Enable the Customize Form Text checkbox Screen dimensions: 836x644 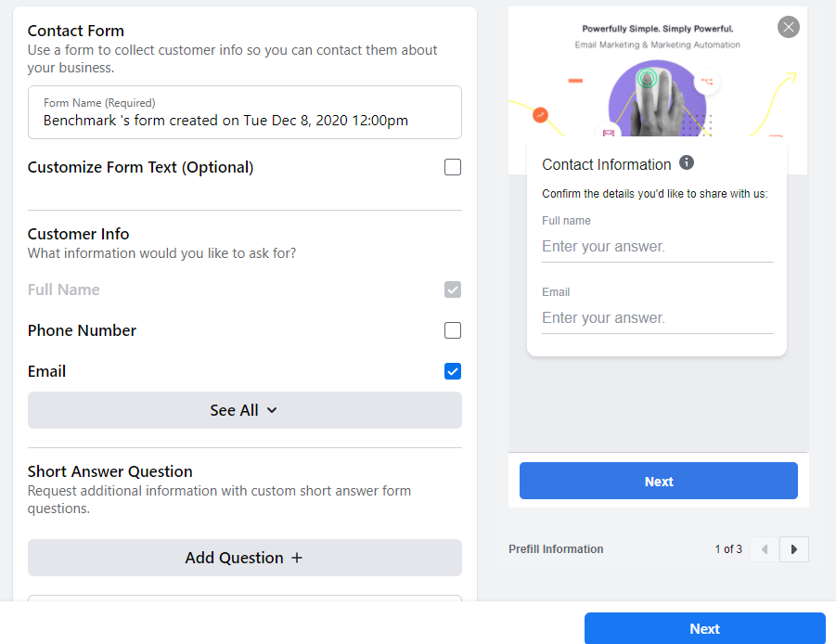tap(453, 168)
